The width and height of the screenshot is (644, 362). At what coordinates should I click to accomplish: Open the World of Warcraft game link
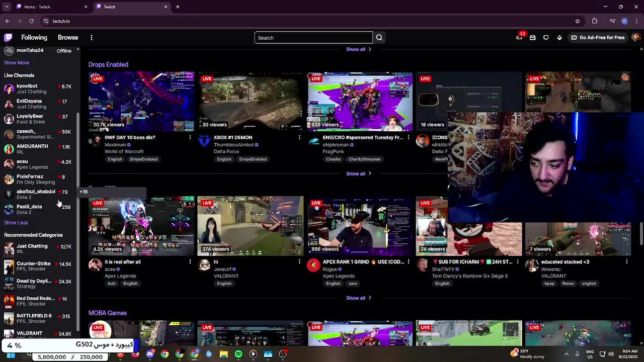(124, 151)
